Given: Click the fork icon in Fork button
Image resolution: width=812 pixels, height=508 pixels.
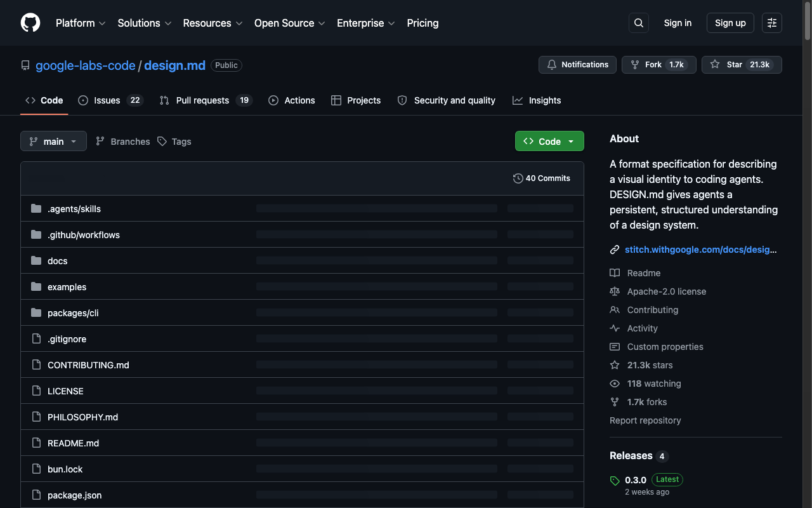Looking at the screenshot, I should coord(635,65).
